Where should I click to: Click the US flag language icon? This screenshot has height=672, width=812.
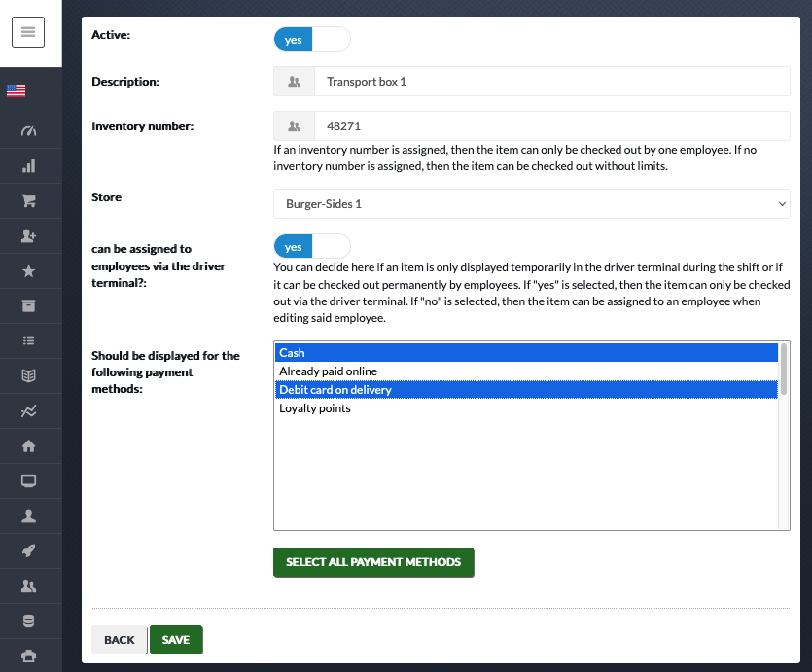coord(17,90)
